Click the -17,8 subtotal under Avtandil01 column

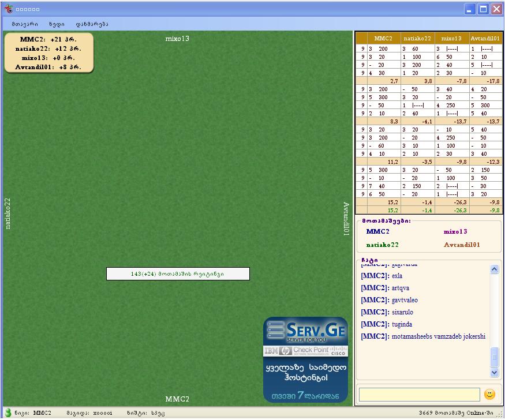(x=493, y=81)
